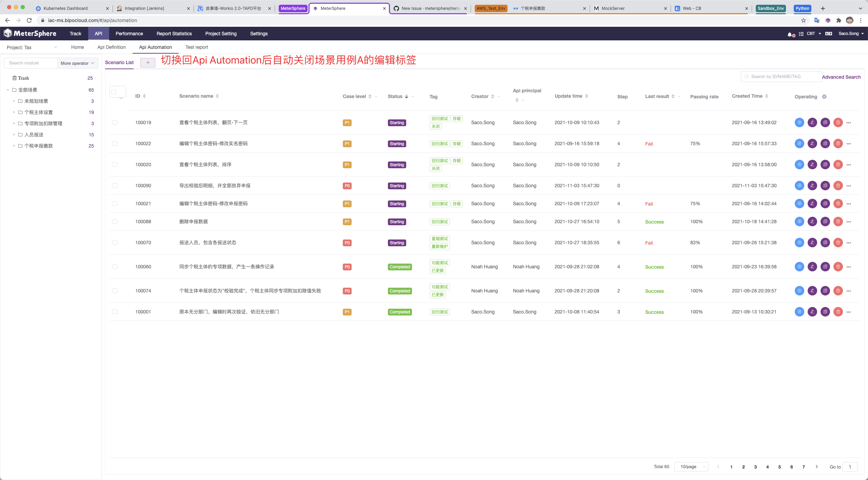Screen dimensions: 868x480
Task: Expand the 个税主体设置 tree node
Action: click(14, 112)
